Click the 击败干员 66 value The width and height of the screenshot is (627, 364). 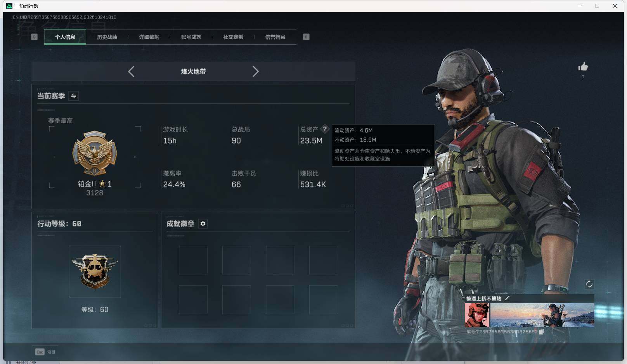[x=236, y=185]
